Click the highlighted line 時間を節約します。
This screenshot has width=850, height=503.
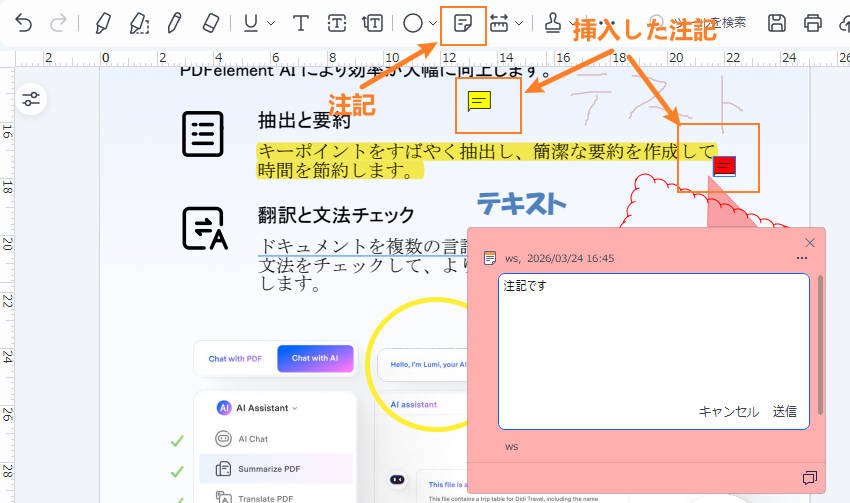(x=338, y=170)
